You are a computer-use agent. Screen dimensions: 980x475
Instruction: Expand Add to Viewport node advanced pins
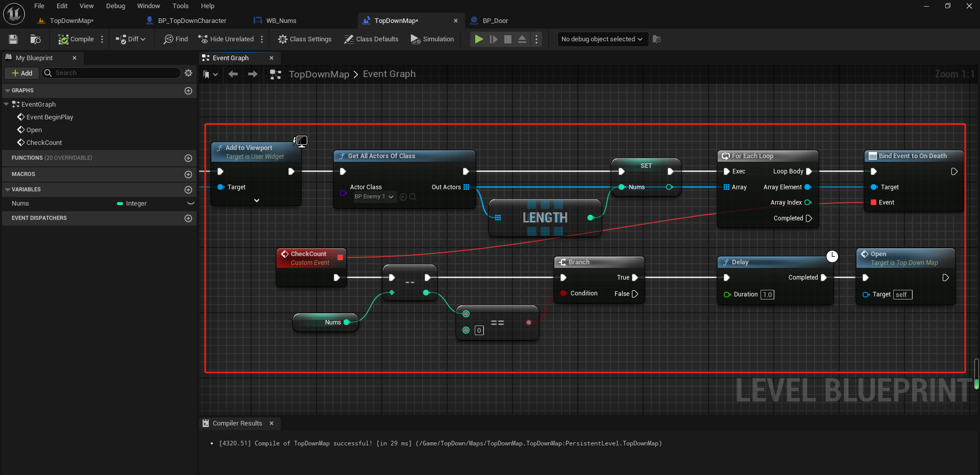257,201
